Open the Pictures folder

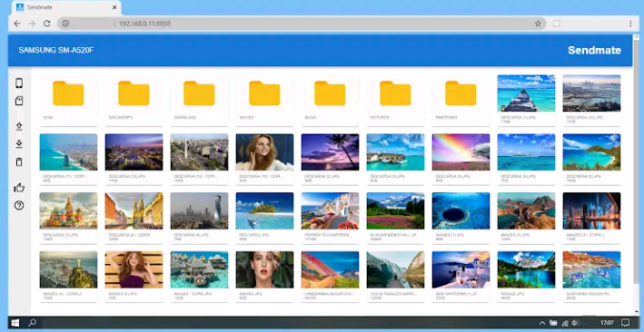click(395, 100)
